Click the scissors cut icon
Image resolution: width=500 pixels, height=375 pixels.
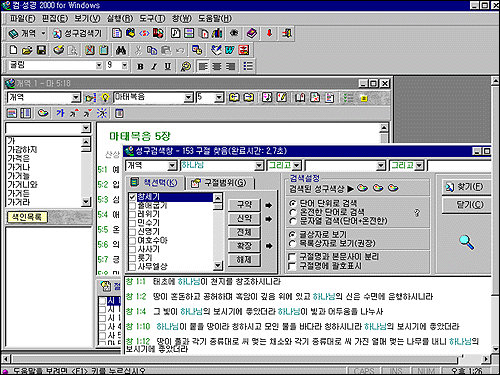pyautogui.click(x=138, y=50)
